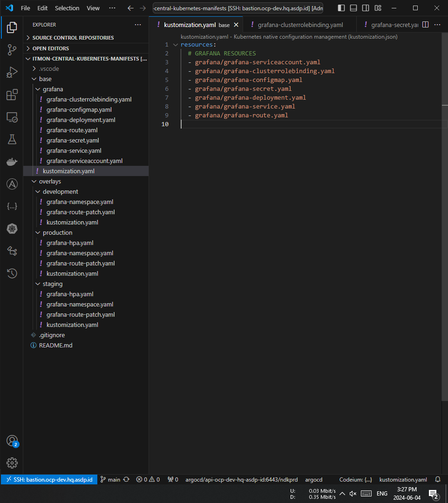Go forward with the right arrow
The image size is (448, 503).
pos(143,8)
